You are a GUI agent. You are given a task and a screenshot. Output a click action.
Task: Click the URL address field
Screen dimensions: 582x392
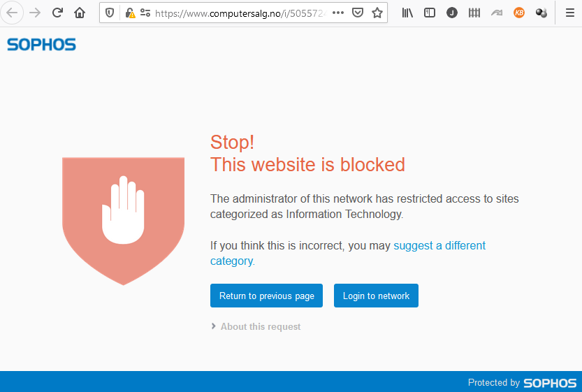[x=240, y=13]
